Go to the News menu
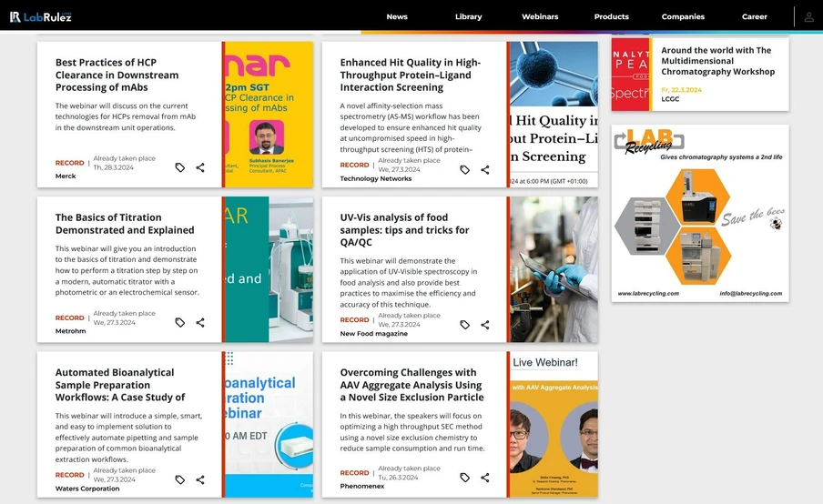 click(397, 16)
